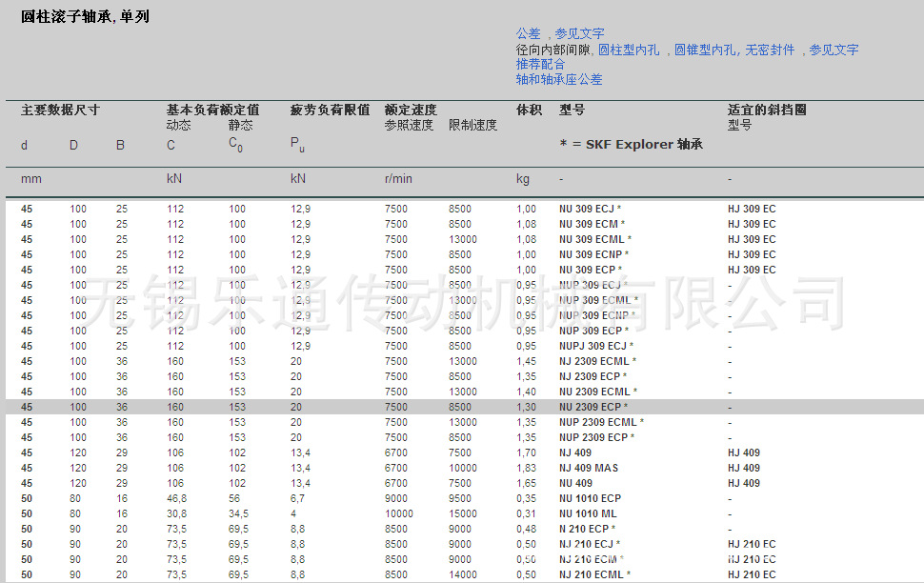The height and width of the screenshot is (583, 924).
Task: Click the 体积 column header
Action: 530,110
